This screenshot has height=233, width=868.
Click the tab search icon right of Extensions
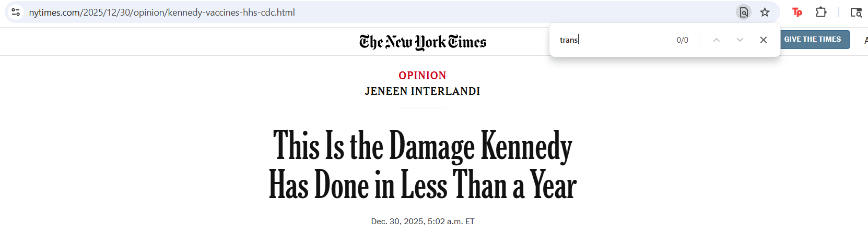click(x=856, y=12)
